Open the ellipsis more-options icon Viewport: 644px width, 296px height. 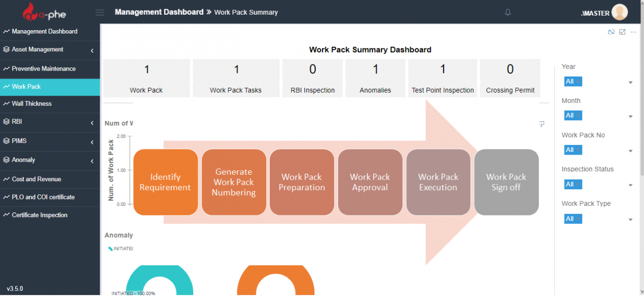(x=633, y=32)
